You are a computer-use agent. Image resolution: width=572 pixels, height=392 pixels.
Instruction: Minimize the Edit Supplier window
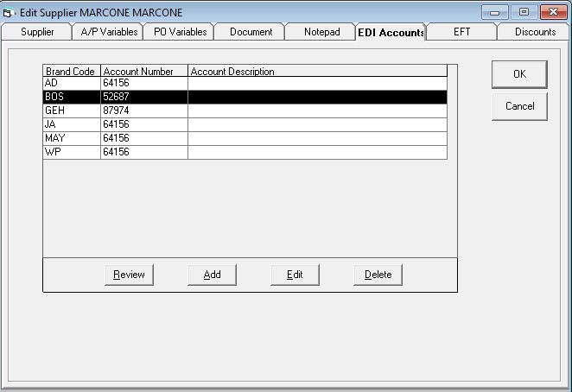pos(494,12)
